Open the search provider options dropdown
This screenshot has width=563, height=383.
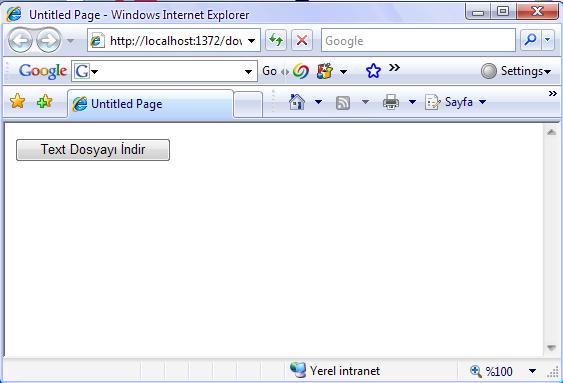[548, 40]
